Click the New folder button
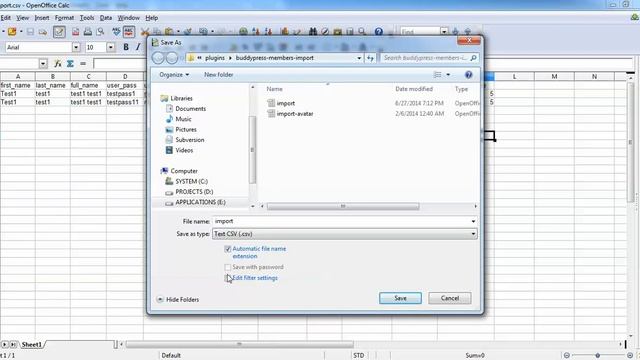The image size is (640, 360). point(219,75)
